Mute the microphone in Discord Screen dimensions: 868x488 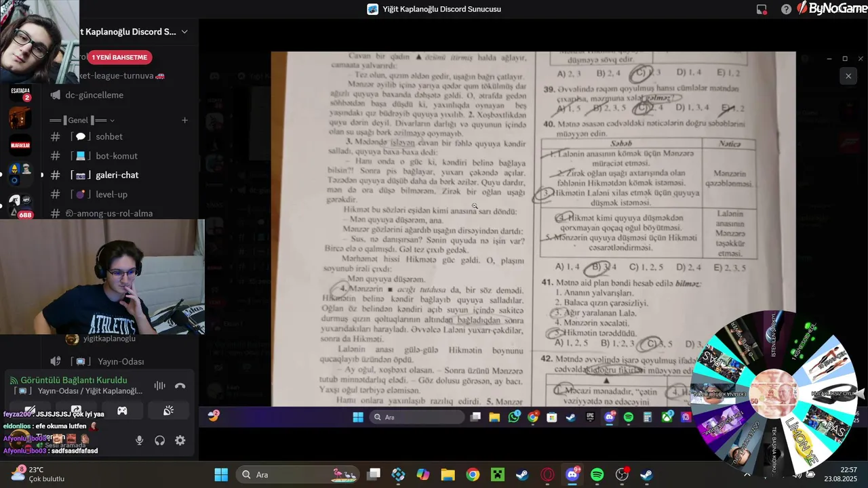(139, 441)
